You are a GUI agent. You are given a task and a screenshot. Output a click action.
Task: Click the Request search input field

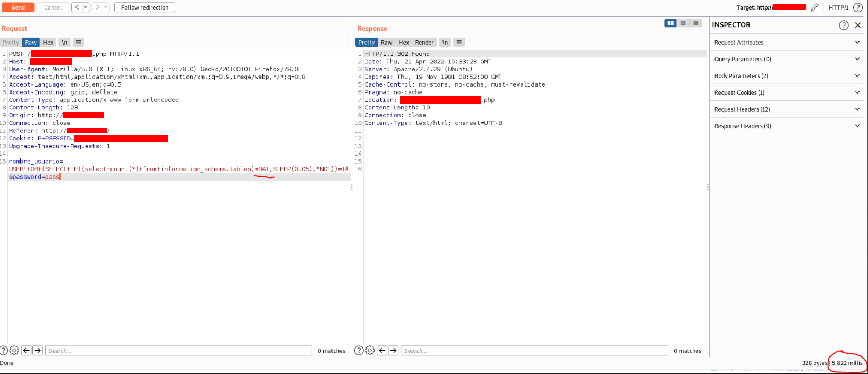[178, 351]
